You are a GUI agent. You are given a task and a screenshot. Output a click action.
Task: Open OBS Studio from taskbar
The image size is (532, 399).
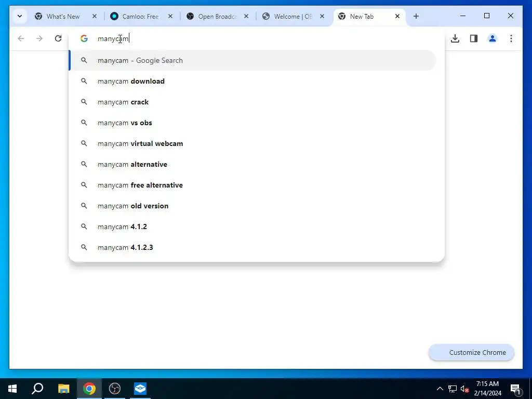(x=115, y=389)
